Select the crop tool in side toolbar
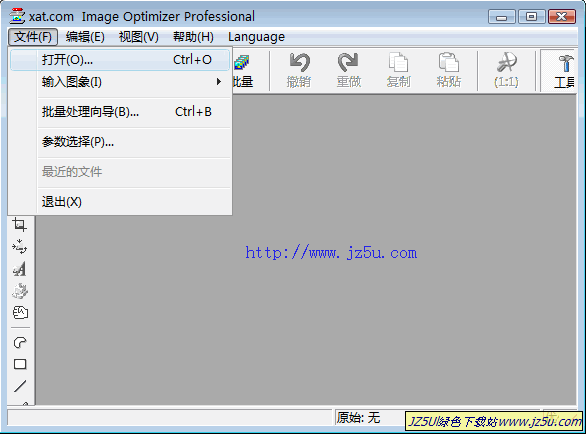This screenshot has width=586, height=434. click(20, 225)
